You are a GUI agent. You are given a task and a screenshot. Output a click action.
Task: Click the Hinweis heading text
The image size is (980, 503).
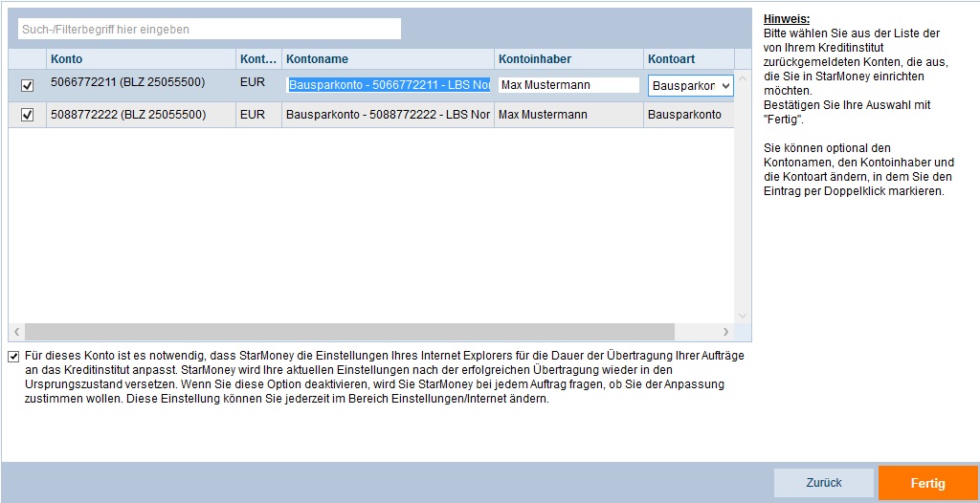click(787, 19)
